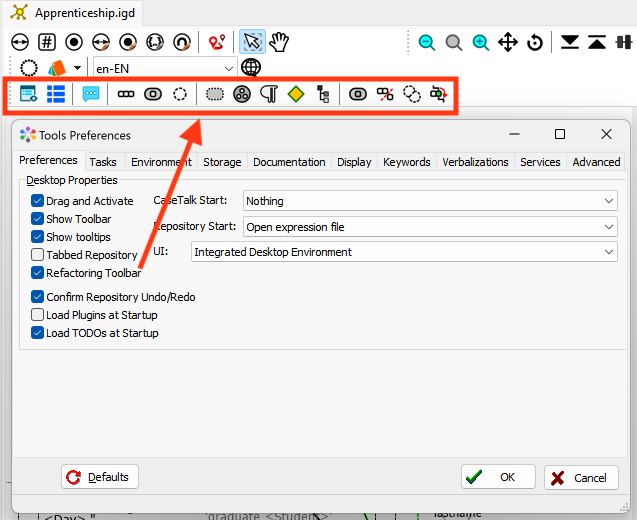Viewport: 637px width, 520px height.
Task: Click the Defaults button
Action: coord(100,477)
